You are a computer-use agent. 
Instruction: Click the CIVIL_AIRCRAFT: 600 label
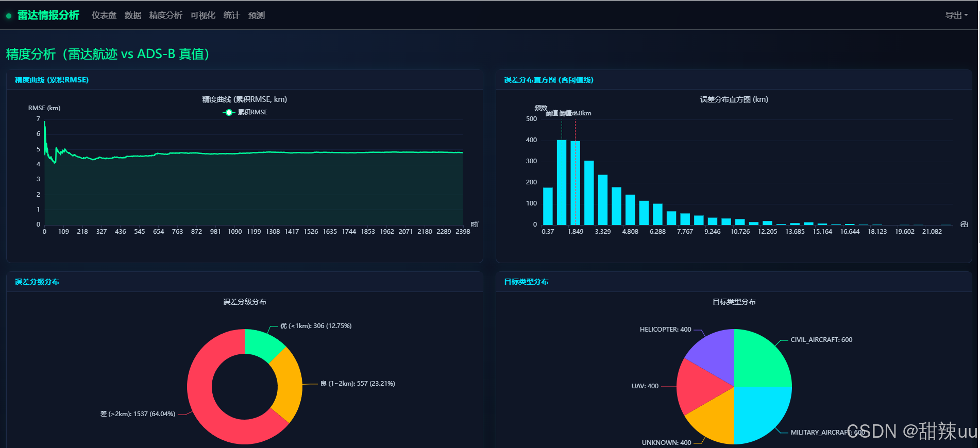tap(821, 340)
